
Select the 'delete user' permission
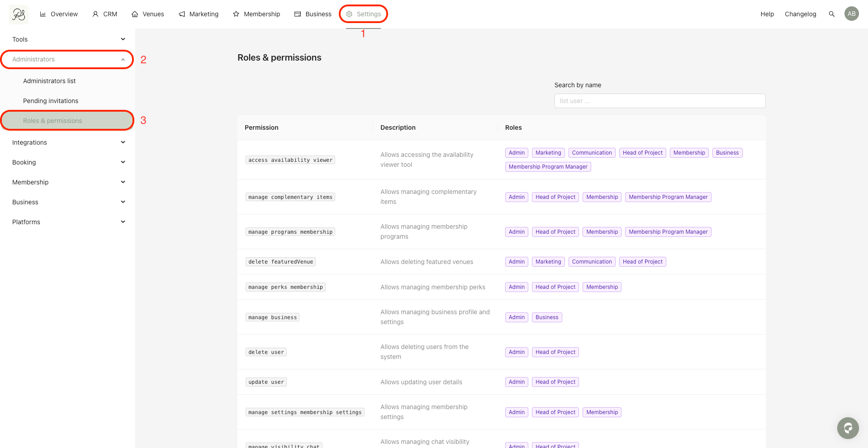click(266, 352)
